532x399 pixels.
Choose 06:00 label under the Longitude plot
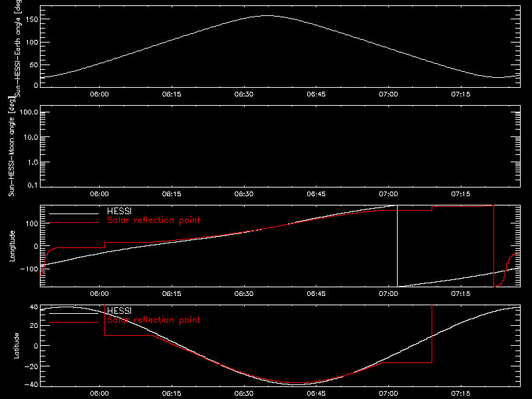[x=99, y=294]
